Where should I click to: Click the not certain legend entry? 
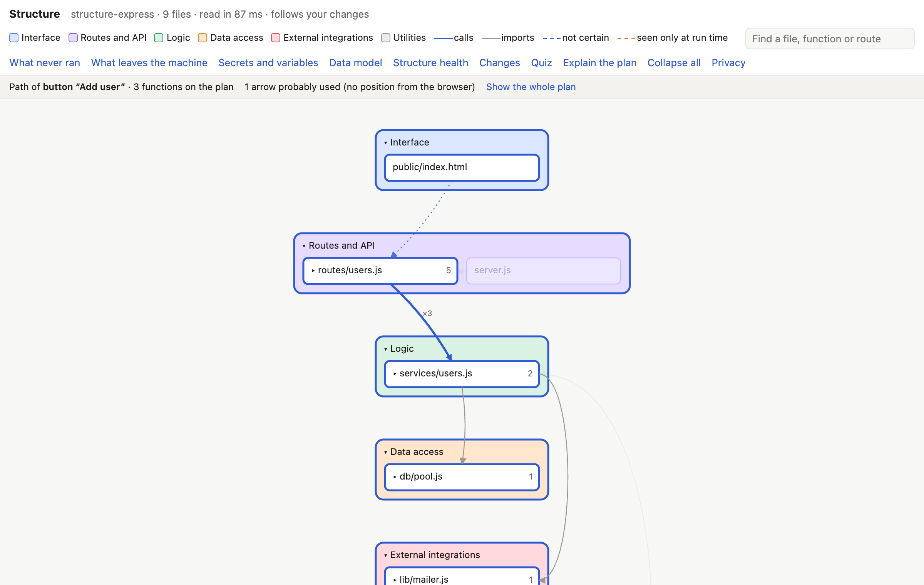(576, 38)
